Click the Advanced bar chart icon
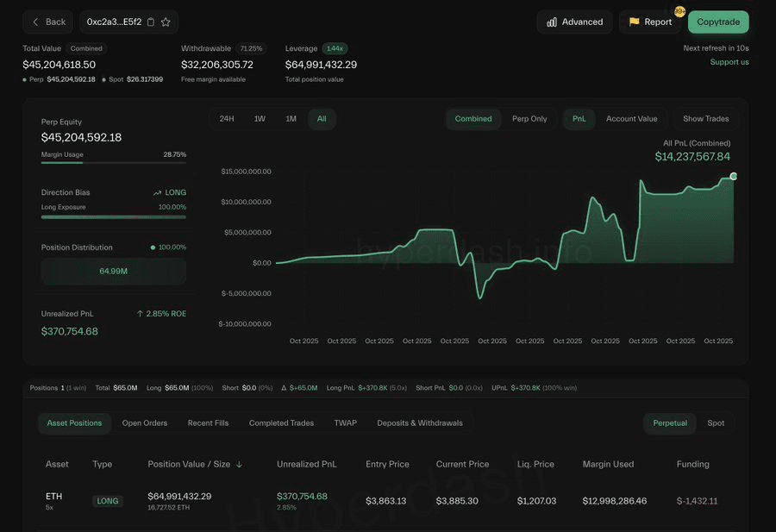This screenshot has height=532, width=776. pyautogui.click(x=552, y=22)
